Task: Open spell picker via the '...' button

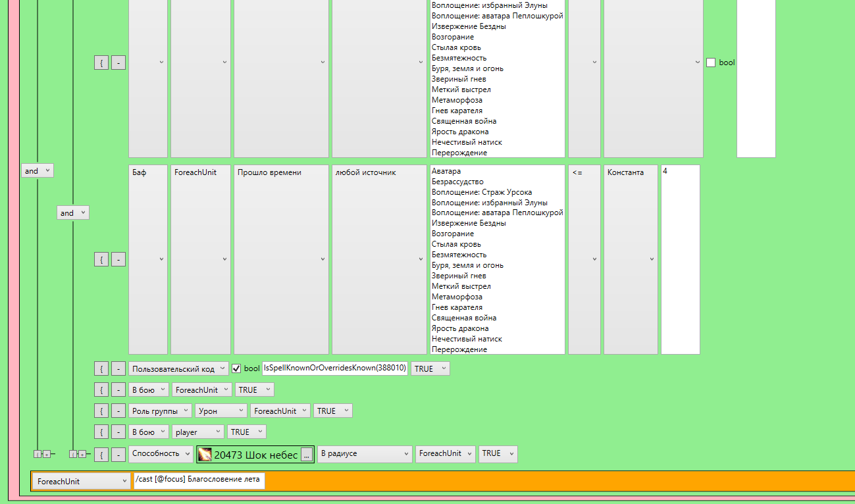Action: point(306,455)
